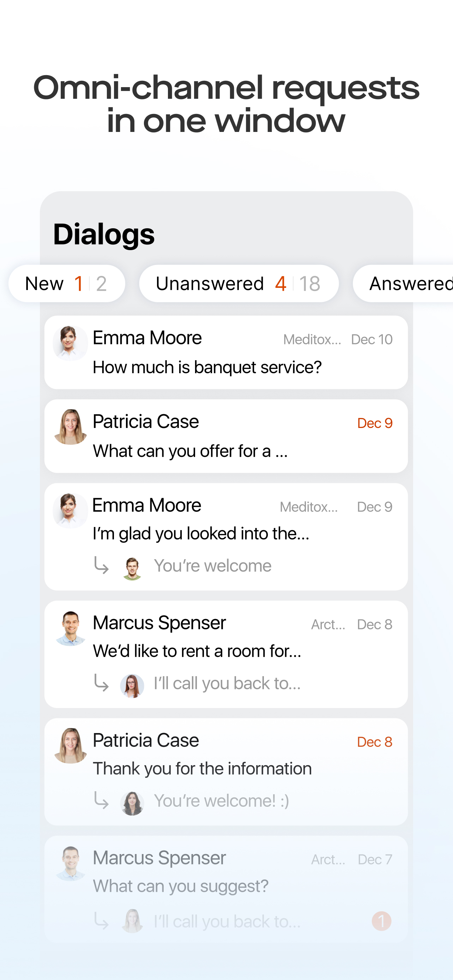
Task: Tap the red Dec 9 date on Patricia Case
Action: point(375,423)
